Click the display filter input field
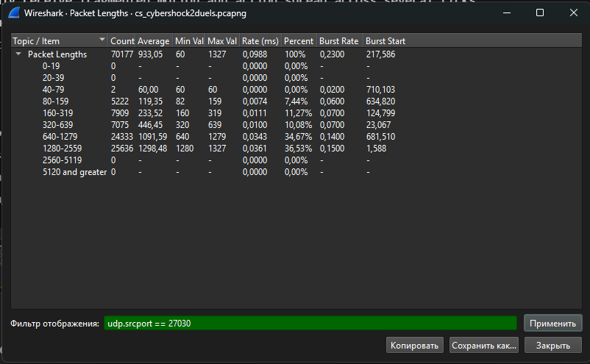This screenshot has width=590, height=364. tap(310, 323)
